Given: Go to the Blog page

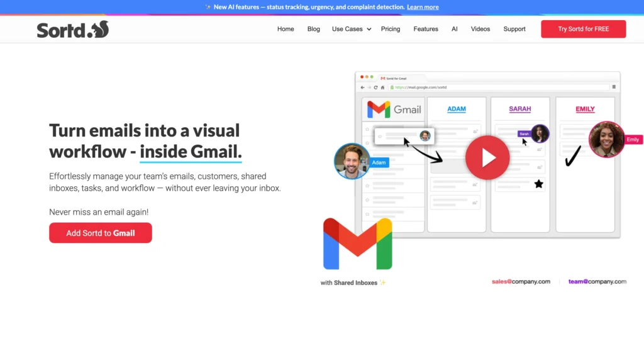Looking at the screenshot, I should [x=313, y=29].
